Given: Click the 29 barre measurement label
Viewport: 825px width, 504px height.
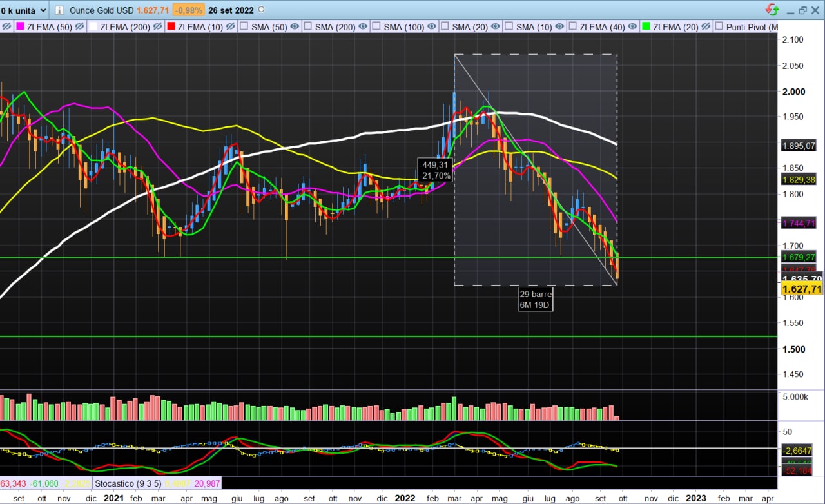Looking at the screenshot, I should 536,294.
